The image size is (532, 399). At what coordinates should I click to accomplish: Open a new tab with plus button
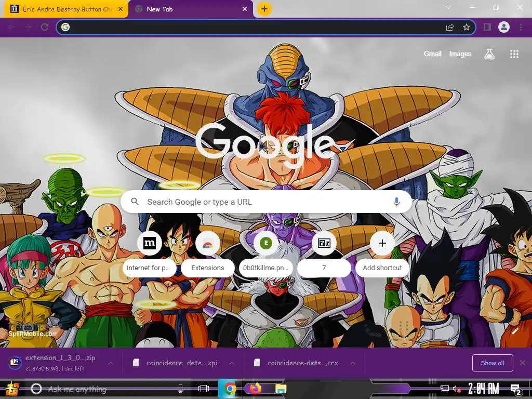tap(264, 9)
